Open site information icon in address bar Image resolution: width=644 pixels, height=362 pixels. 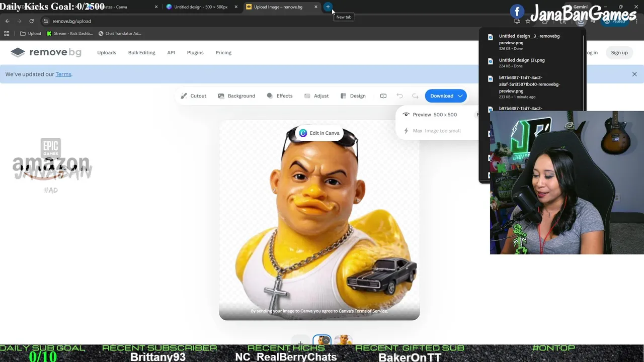[x=46, y=21]
